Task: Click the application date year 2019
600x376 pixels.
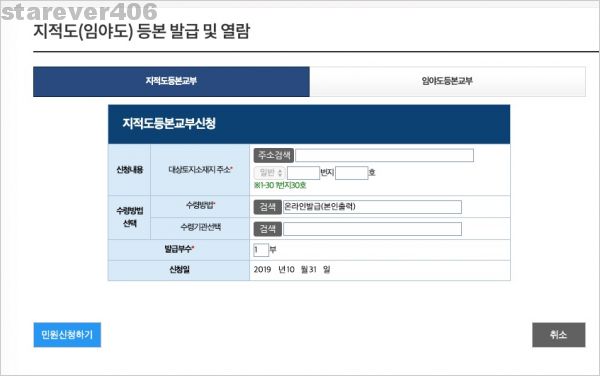Action: click(262, 270)
